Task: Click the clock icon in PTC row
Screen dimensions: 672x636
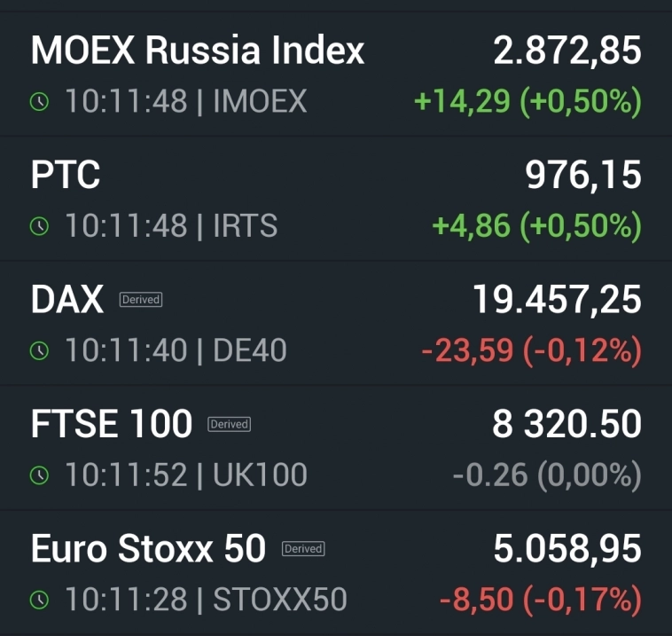Action: click(39, 226)
